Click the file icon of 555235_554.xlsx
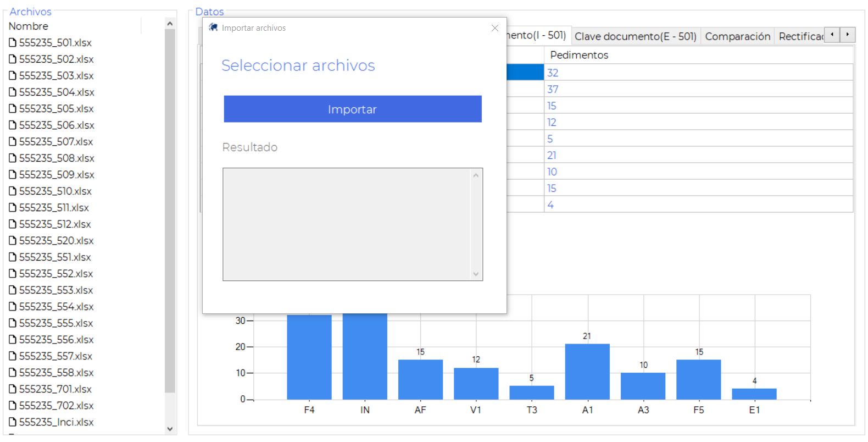868x442 pixels. [x=13, y=307]
